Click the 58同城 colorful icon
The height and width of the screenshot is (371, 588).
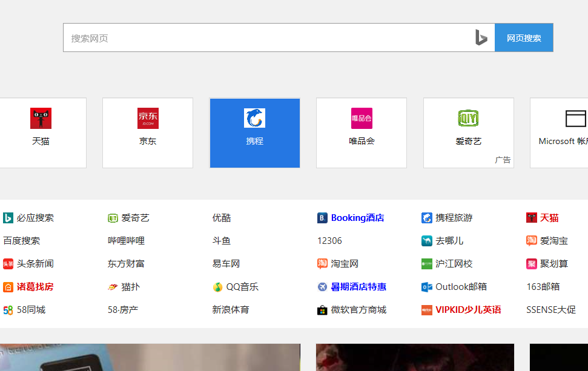coord(8,310)
